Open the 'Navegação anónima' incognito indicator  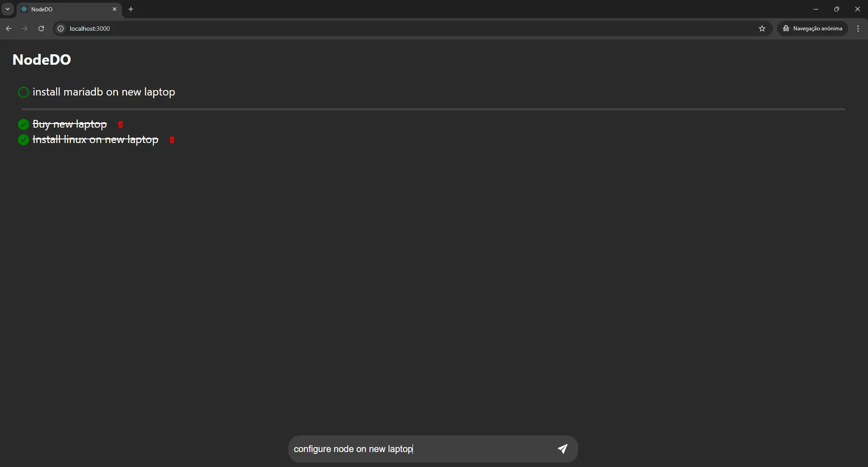click(x=813, y=29)
